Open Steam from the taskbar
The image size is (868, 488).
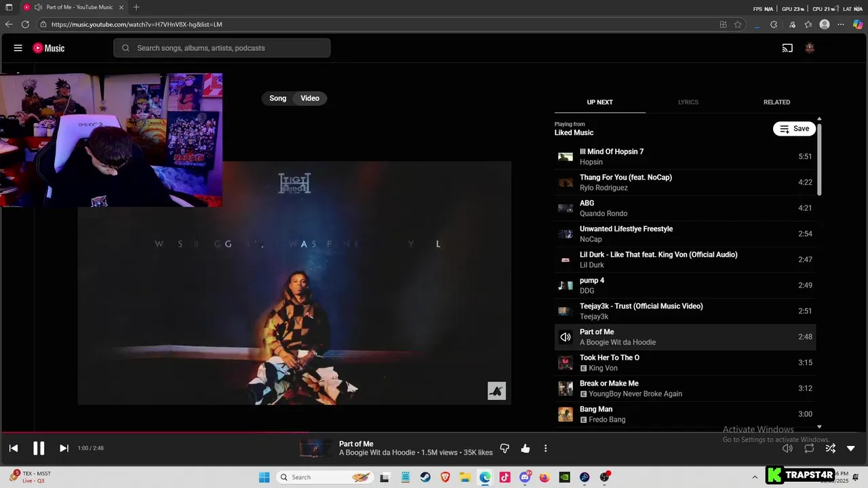point(425,477)
